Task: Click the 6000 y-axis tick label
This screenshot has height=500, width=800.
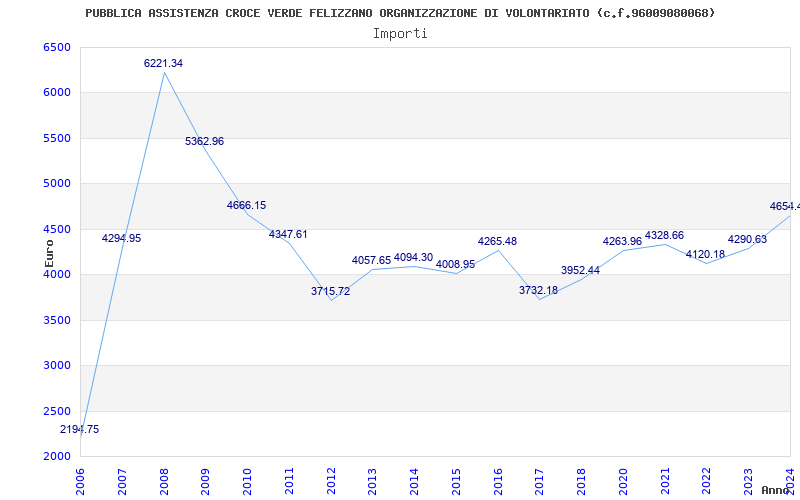Action: click(57, 92)
